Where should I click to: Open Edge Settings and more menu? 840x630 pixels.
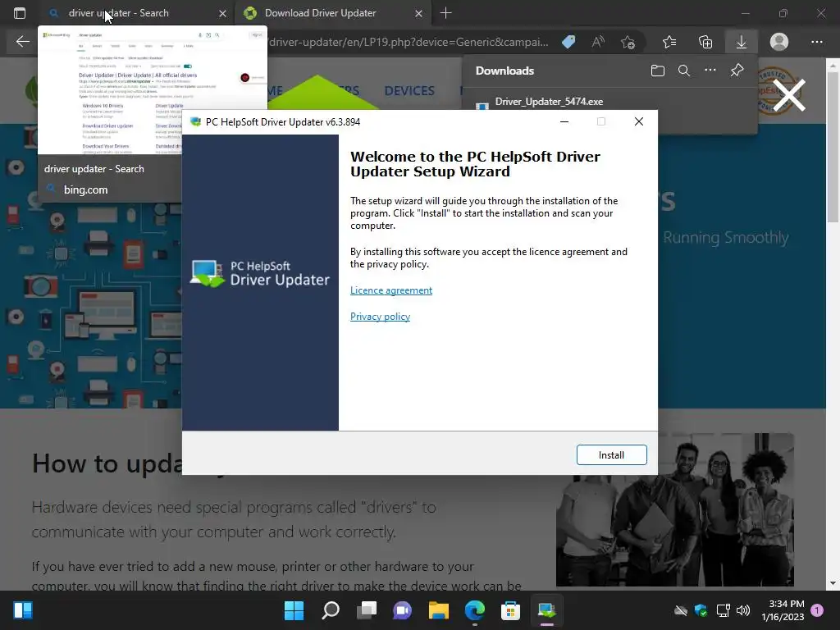pos(816,42)
